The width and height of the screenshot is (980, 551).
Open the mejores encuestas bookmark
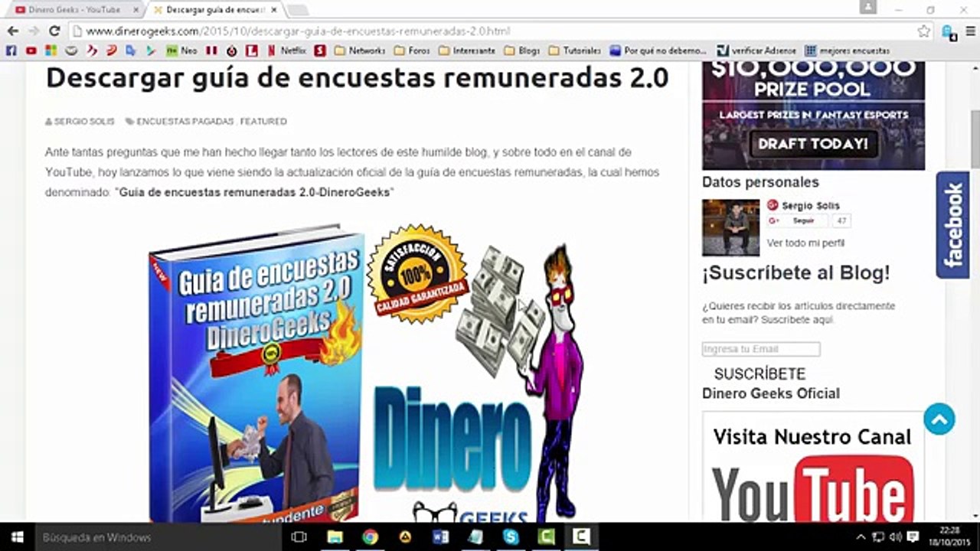click(x=848, y=51)
